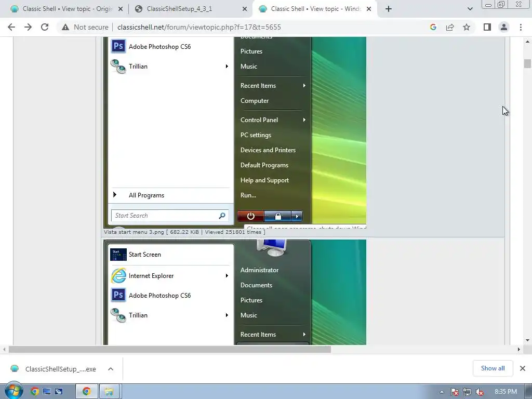Click Administrator in lower screenshot
The height and width of the screenshot is (399, 532).
pyautogui.click(x=260, y=270)
